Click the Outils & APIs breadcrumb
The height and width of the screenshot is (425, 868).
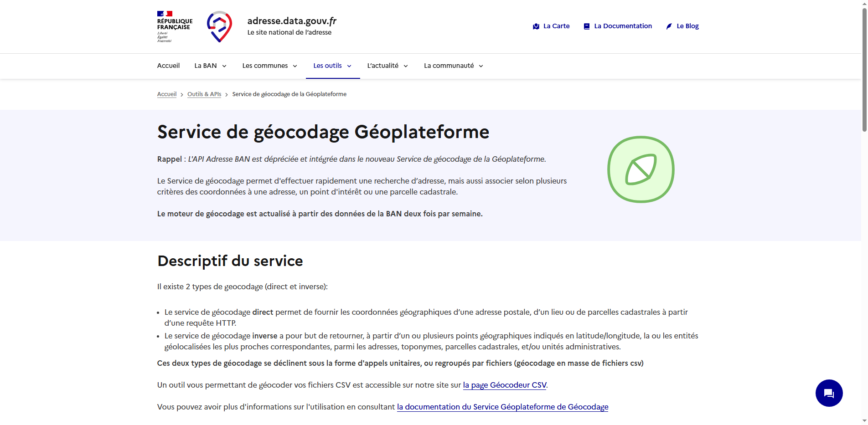[204, 94]
